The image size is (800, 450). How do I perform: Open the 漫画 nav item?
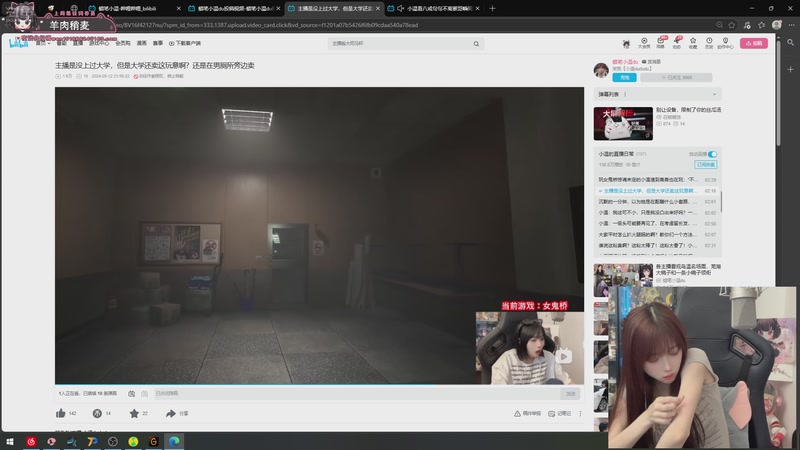click(142, 43)
